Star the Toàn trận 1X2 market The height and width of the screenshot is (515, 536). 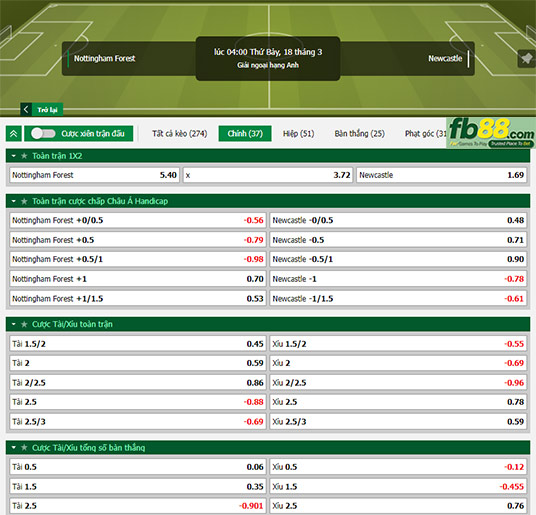pyautogui.click(x=24, y=156)
